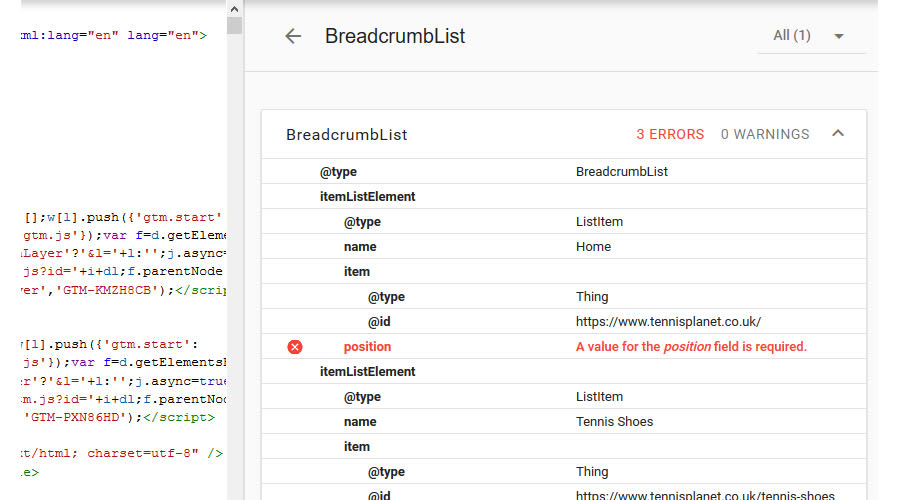Click the first ListItem value under Home entry
900x500 pixels.
[x=599, y=222]
